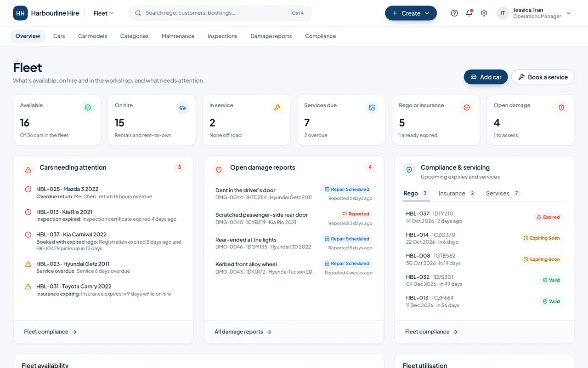The height and width of the screenshot is (368, 588).
Task: Click the alert icon beside HBL-025 Mazda 3
Action: [x=28, y=190]
